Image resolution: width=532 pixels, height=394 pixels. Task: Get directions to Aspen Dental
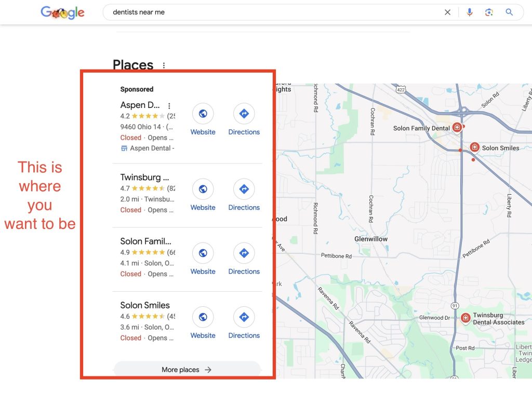pyautogui.click(x=244, y=114)
